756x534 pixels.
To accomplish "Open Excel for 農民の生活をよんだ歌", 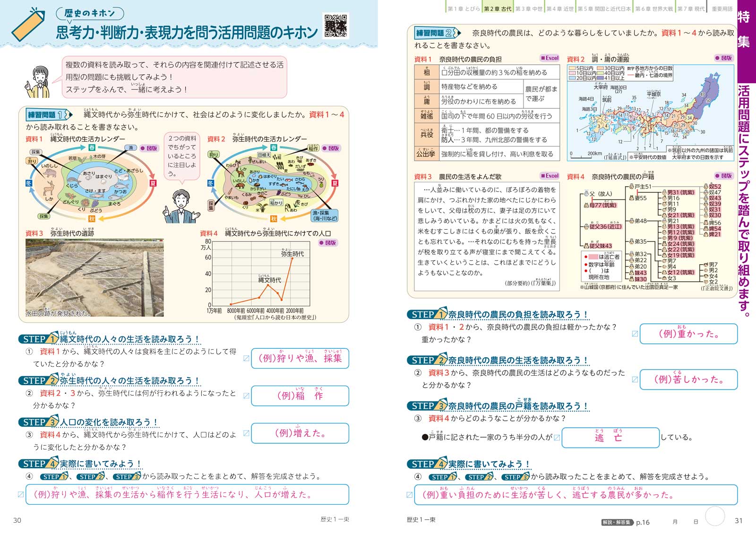I will 550,176.
